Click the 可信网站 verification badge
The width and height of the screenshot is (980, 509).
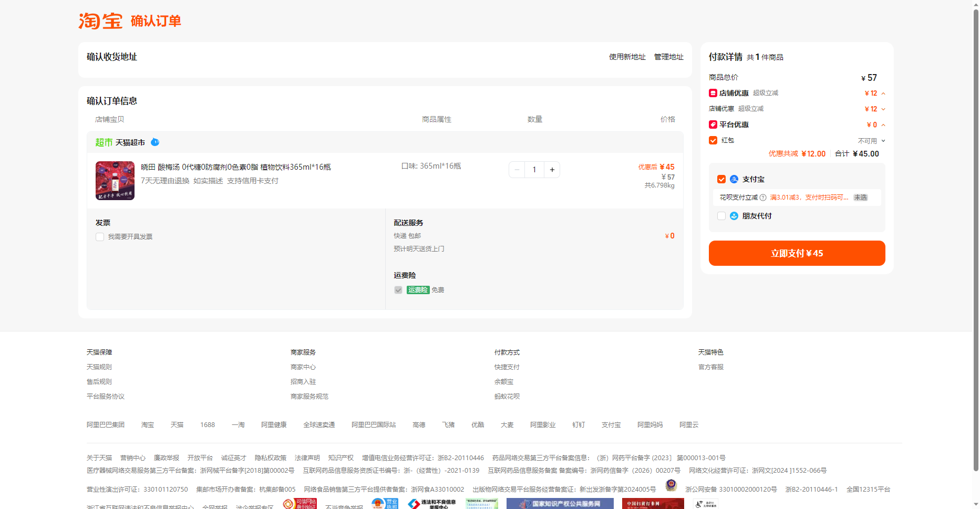(300, 504)
